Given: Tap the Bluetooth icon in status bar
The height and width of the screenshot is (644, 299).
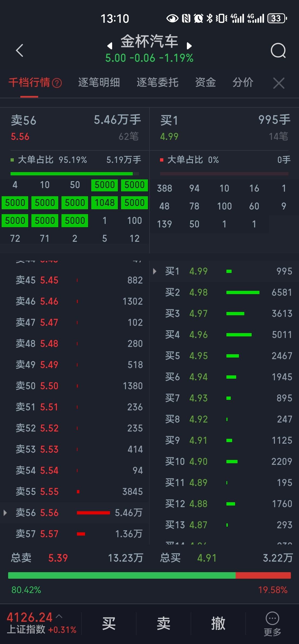Looking at the screenshot, I should click(x=210, y=18).
